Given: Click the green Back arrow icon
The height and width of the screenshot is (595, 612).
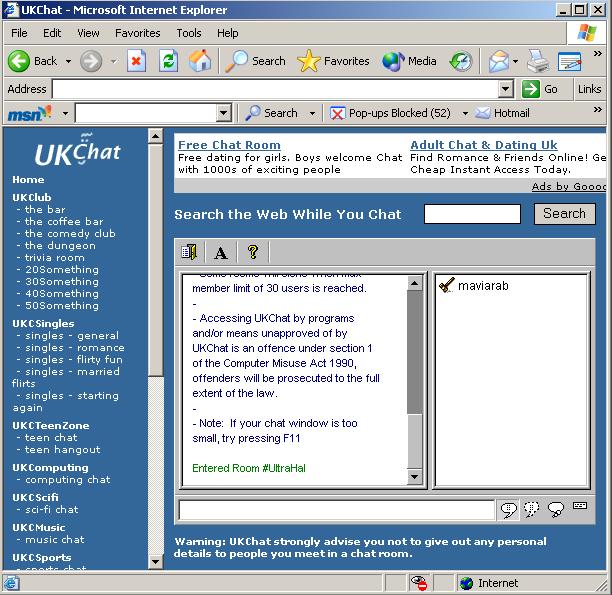Looking at the screenshot, I should [18, 61].
